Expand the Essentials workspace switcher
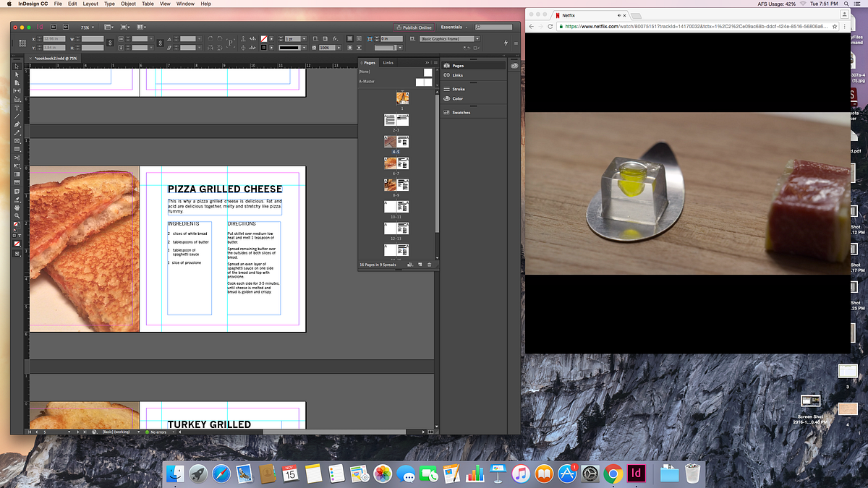This screenshot has height=488, width=868. tap(455, 27)
